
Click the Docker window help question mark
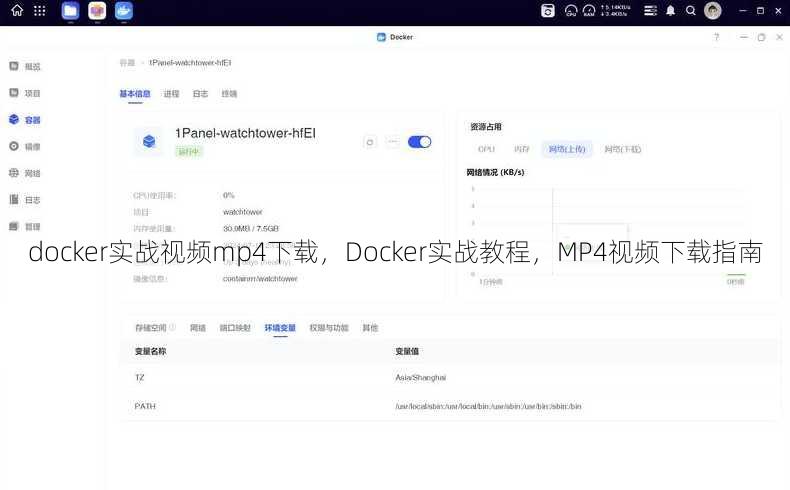[716, 37]
